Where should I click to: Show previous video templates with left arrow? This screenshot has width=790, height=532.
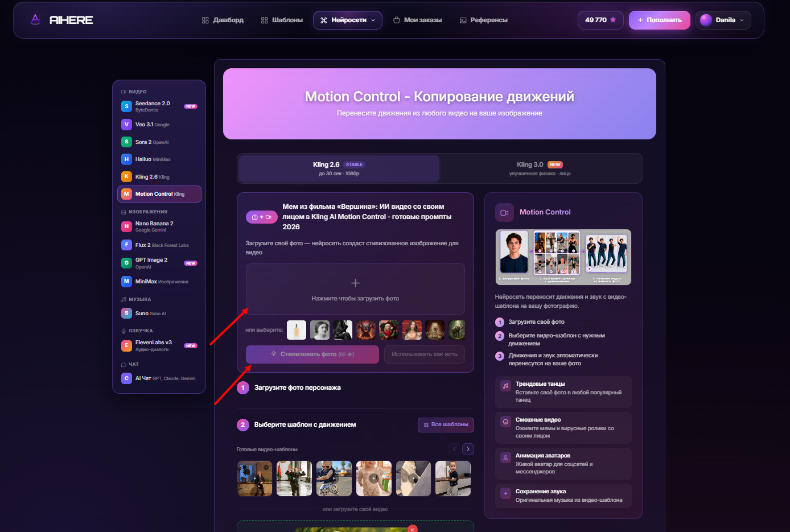tap(454, 449)
